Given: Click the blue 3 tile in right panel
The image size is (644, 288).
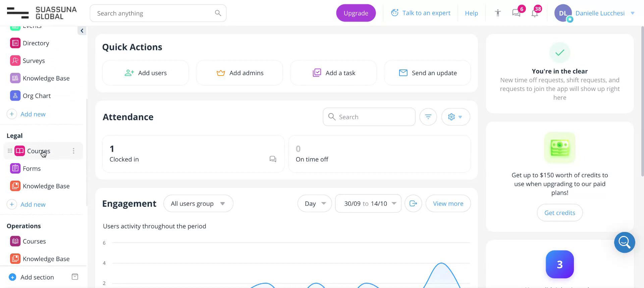Looking at the screenshot, I should pyautogui.click(x=560, y=264).
